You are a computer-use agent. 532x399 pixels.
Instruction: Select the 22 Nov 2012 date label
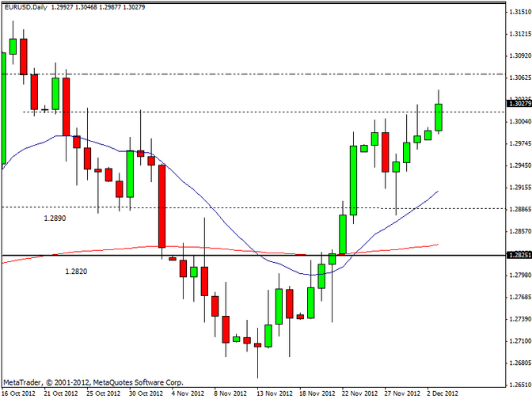tap(358, 393)
